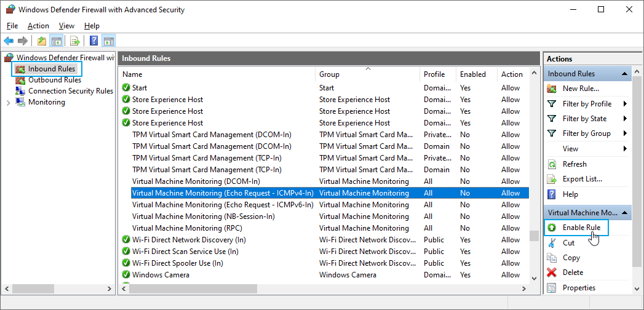Click the Properties icon in Actions pane
Viewport: 644px width, 310px height.
click(x=552, y=288)
